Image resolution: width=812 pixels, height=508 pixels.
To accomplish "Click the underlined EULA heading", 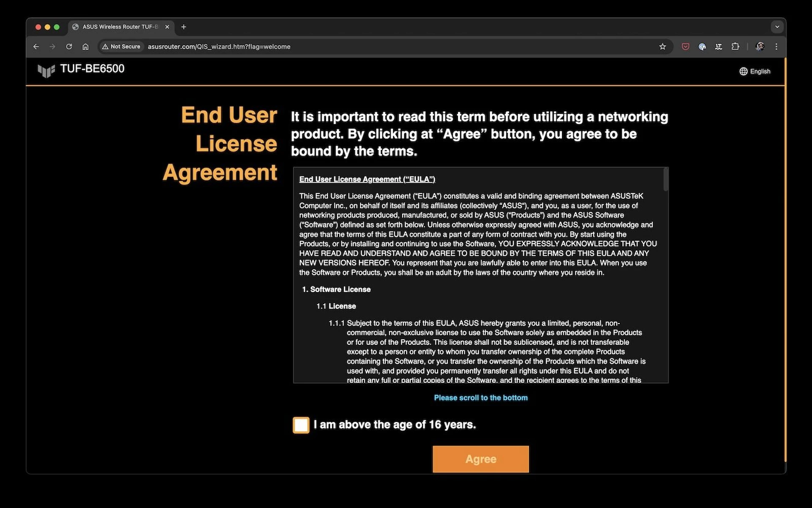I will (x=367, y=179).
